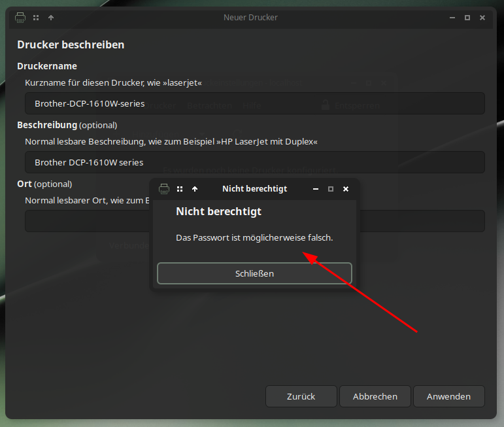The height and width of the screenshot is (427, 504).
Task: Click hint text Normal lesbare Beschreibung
Action: (171, 141)
